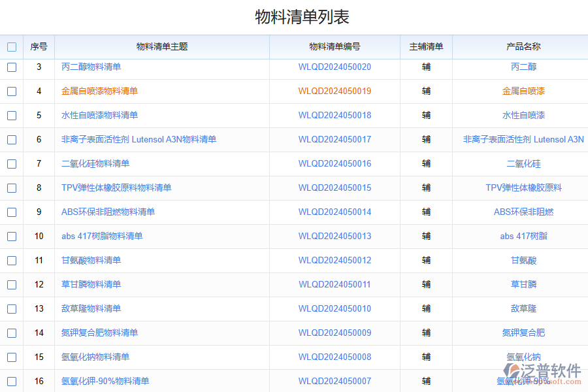Select the checkbox beside 草甘膦物料清单
This screenshot has width=588, height=392.
click(11, 284)
